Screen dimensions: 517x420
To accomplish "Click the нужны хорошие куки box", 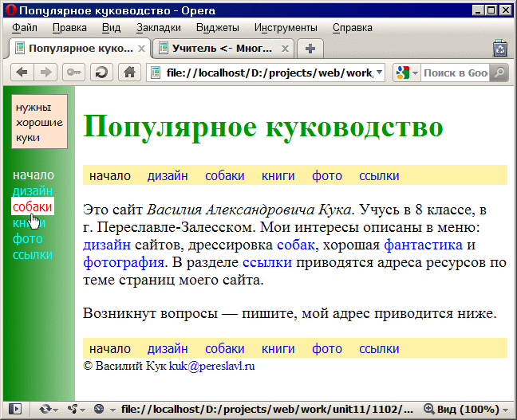I will coord(39,122).
